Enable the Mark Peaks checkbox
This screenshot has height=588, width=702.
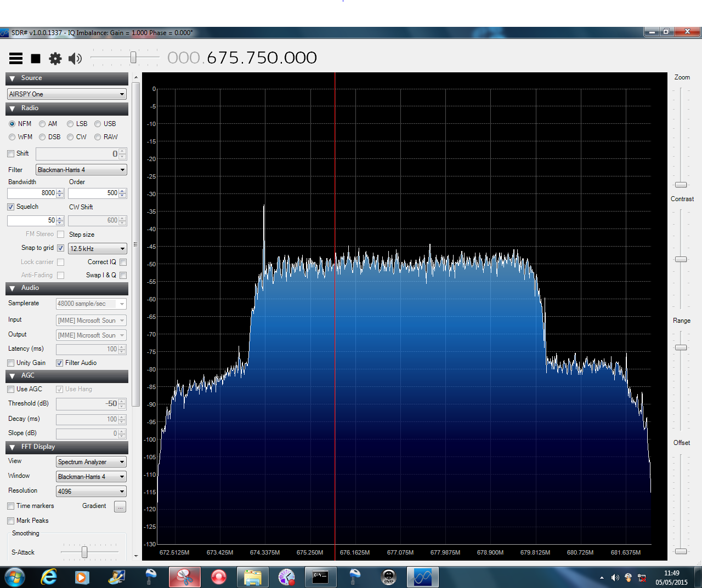pyautogui.click(x=11, y=521)
